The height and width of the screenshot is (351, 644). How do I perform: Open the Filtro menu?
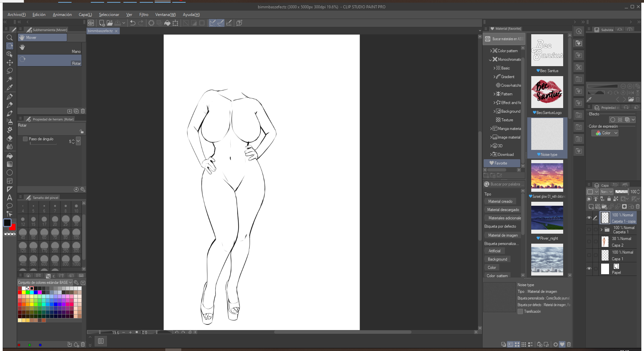pyautogui.click(x=144, y=15)
